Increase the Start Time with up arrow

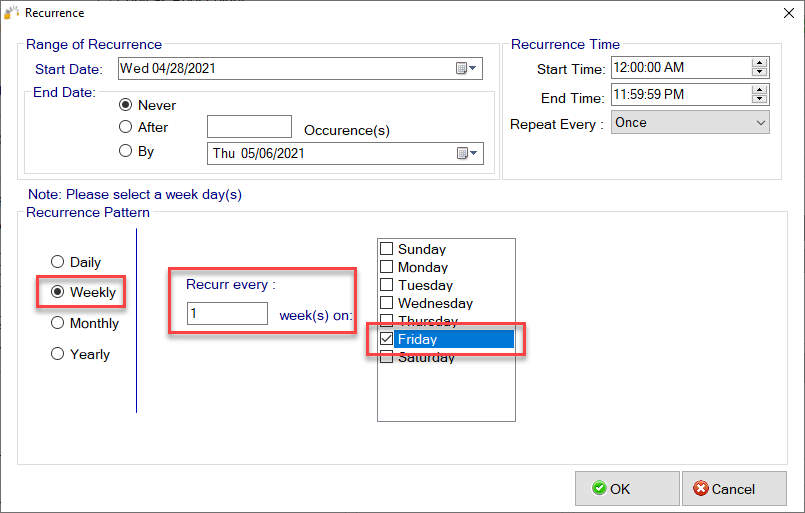(x=759, y=64)
